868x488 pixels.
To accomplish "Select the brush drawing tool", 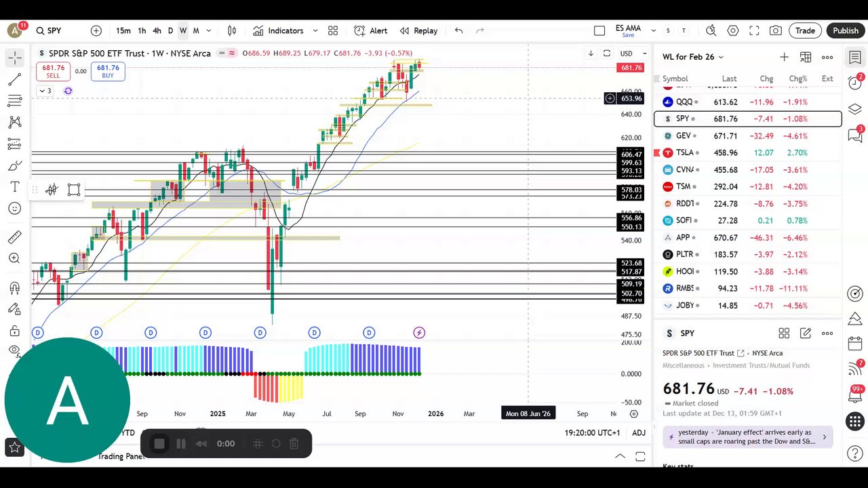I will (x=14, y=165).
